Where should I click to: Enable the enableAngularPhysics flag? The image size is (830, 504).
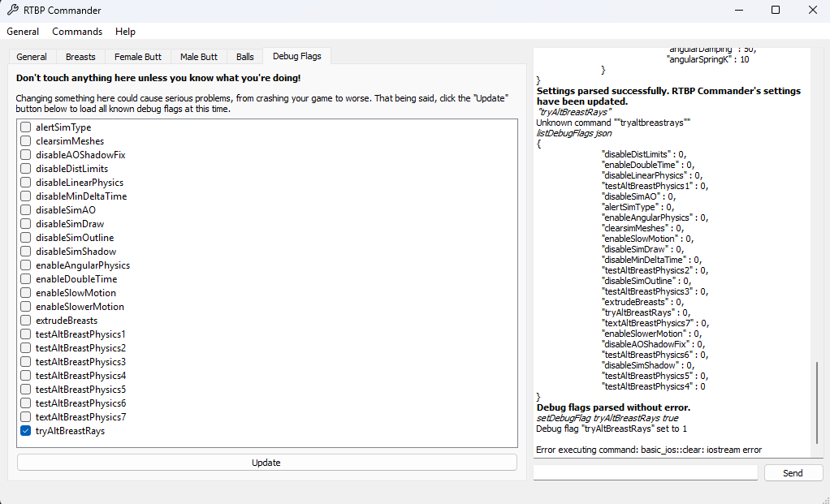click(25, 265)
